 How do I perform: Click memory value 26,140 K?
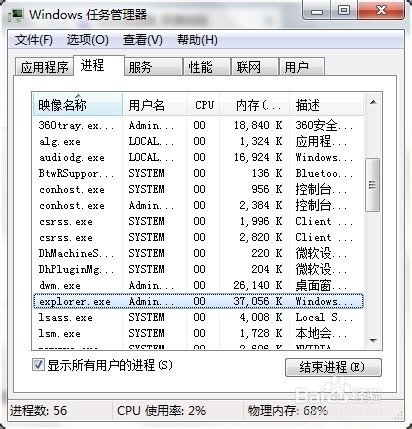pyautogui.click(x=258, y=285)
